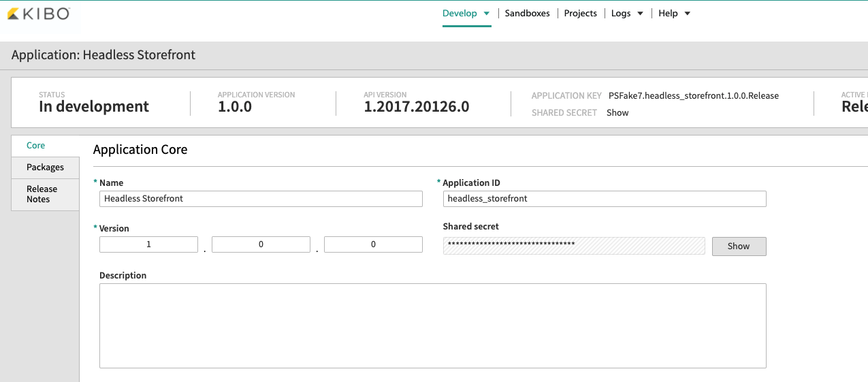Click the application version 1.0.0 text
Viewport: 868px width, 382px height.
tap(235, 107)
